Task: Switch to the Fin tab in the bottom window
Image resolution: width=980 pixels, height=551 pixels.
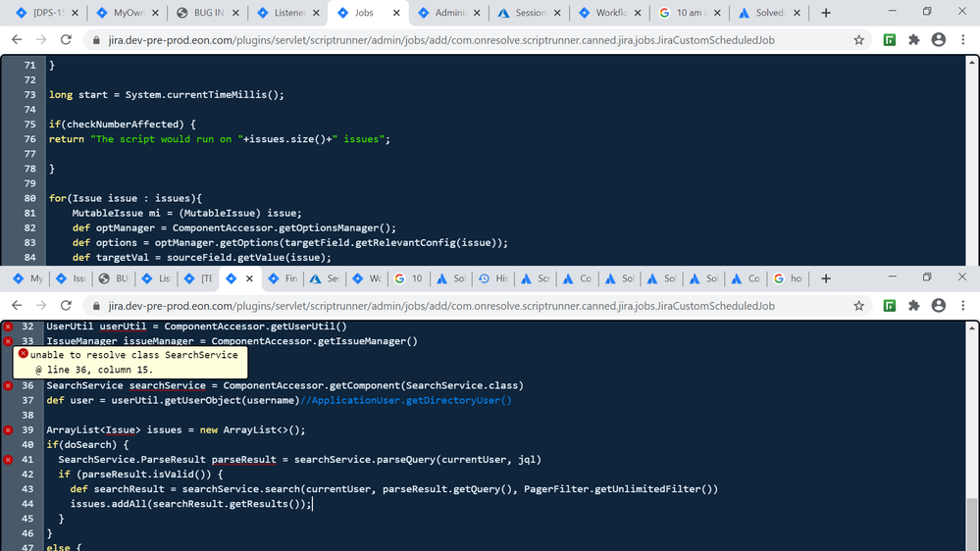Action: click(x=283, y=278)
